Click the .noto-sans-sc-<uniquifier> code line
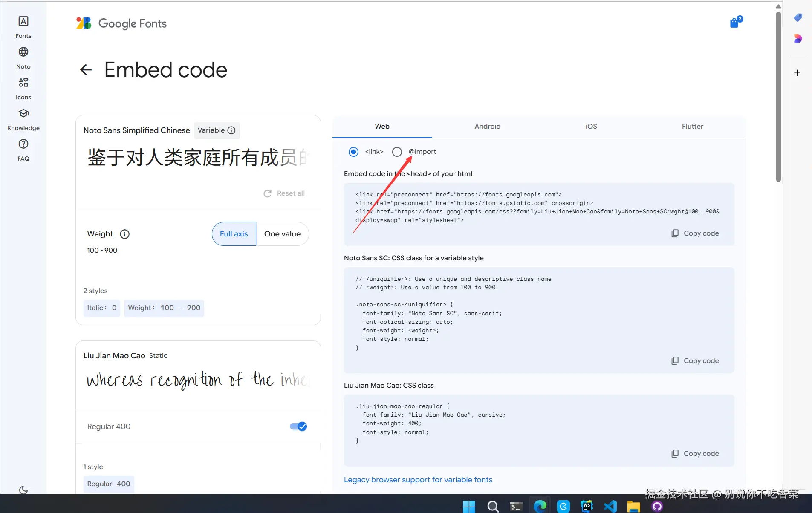The width and height of the screenshot is (812, 513). coord(405,305)
